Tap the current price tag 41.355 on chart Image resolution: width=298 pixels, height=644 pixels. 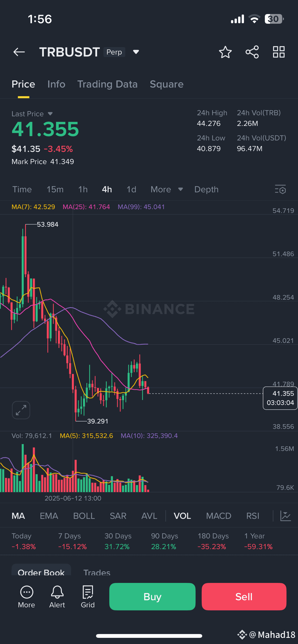coord(280,398)
